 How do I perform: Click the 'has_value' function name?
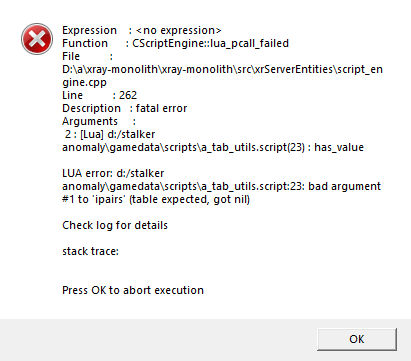pyautogui.click(x=339, y=147)
